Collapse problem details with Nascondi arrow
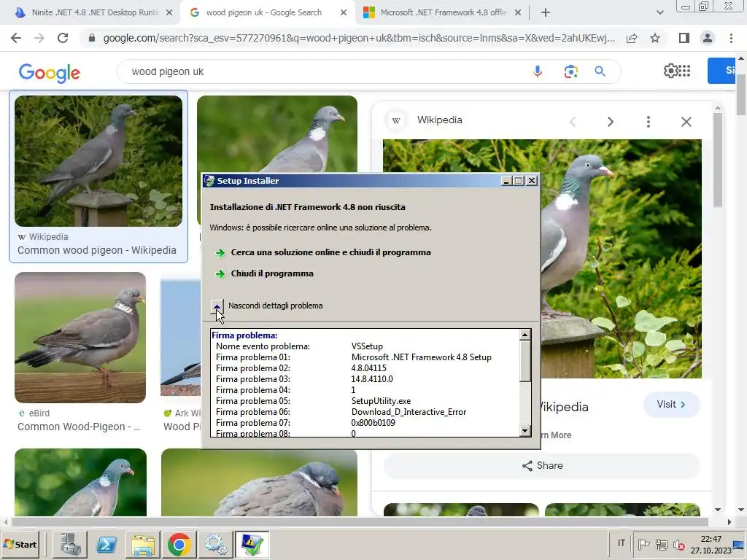The width and height of the screenshot is (747, 560). coord(217,306)
